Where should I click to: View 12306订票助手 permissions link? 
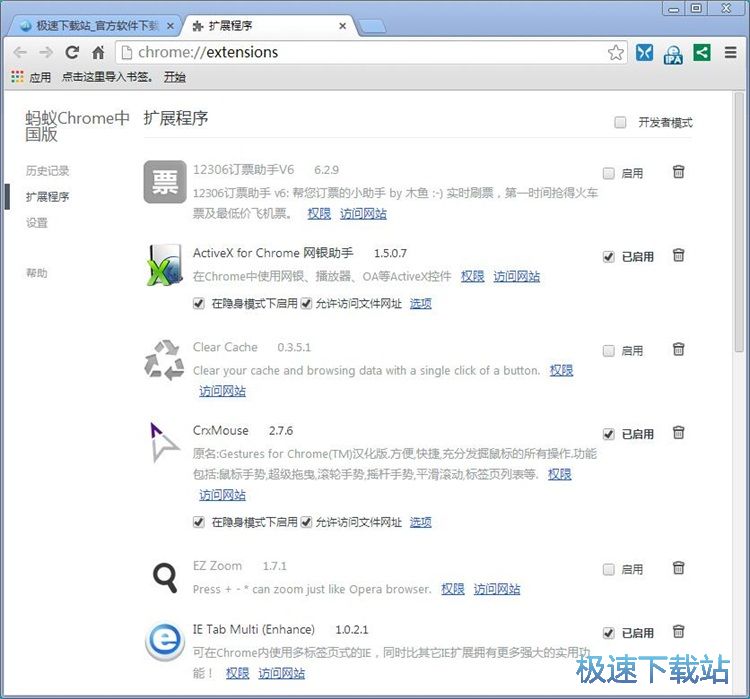[x=319, y=214]
